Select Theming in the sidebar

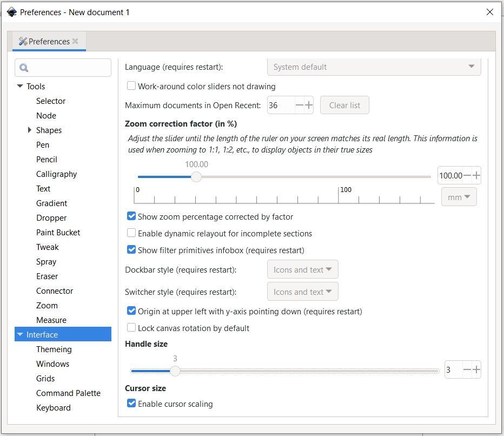click(54, 349)
